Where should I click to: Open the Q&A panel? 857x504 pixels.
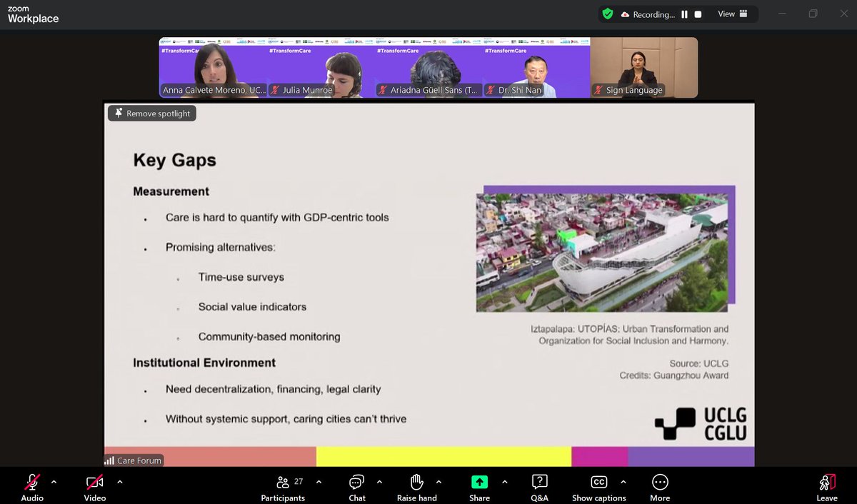pos(540,488)
